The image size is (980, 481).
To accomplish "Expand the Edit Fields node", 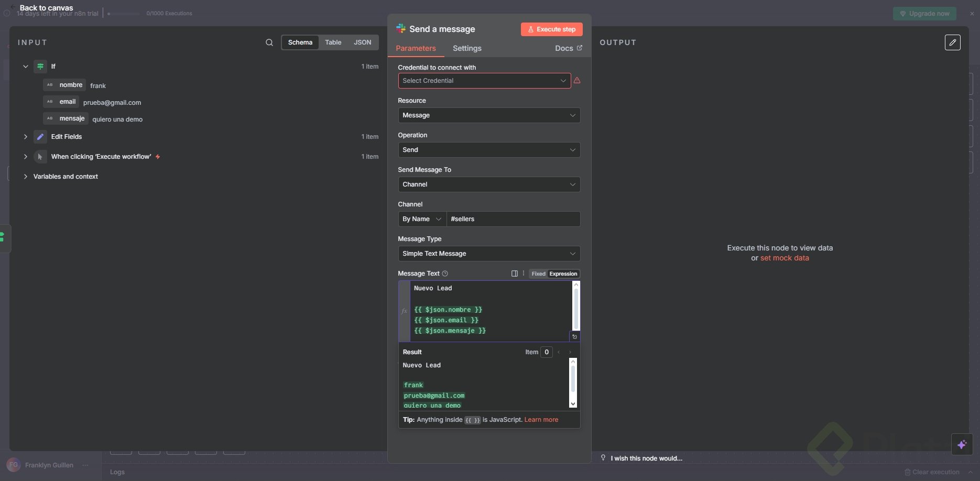I will coord(25,137).
